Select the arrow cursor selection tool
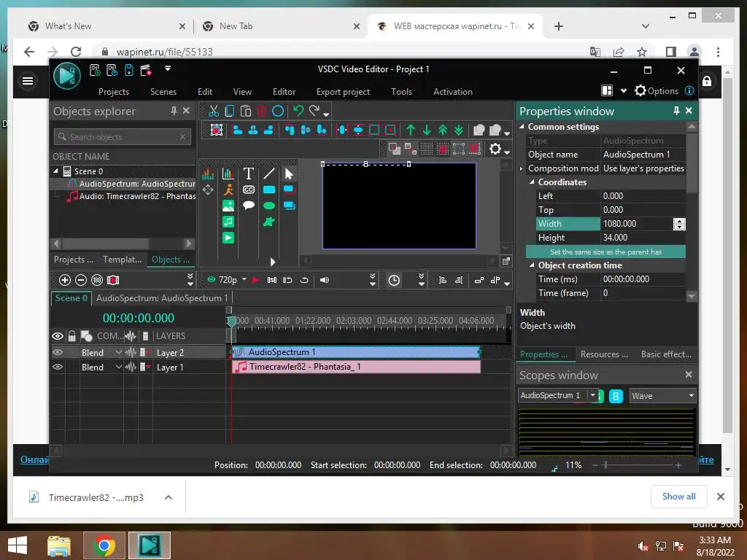Image resolution: width=747 pixels, height=560 pixels. 289,174
